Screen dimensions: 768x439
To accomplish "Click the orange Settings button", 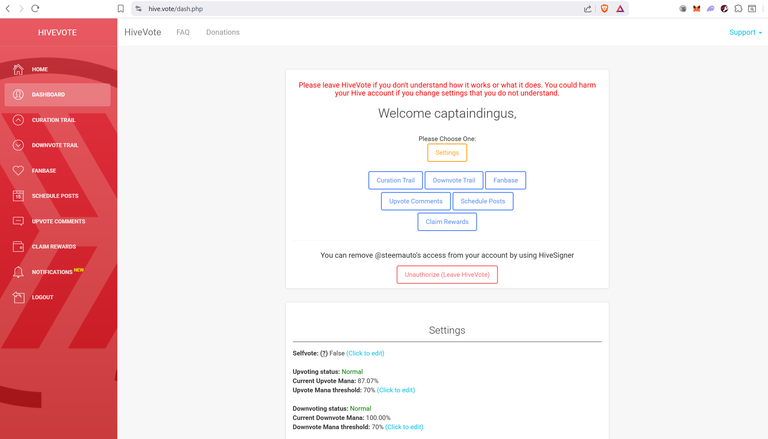I will [447, 153].
